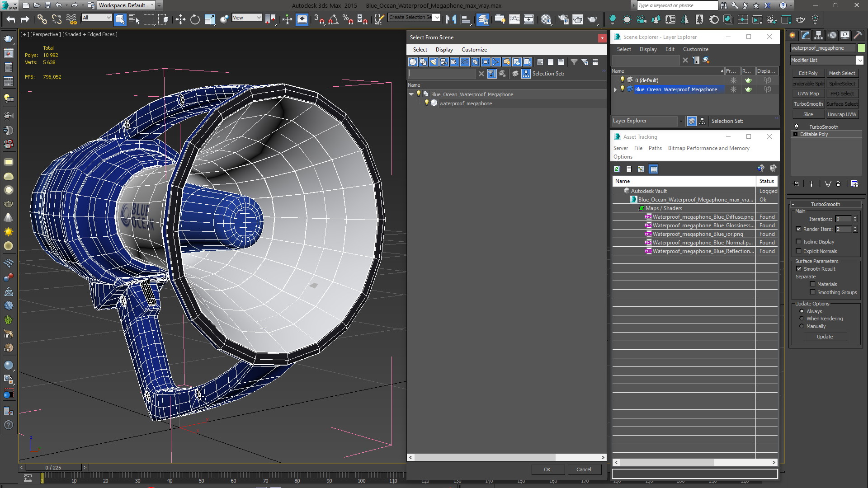Click OK in Select From Scene dialog
Image resolution: width=868 pixels, height=488 pixels.
(547, 469)
